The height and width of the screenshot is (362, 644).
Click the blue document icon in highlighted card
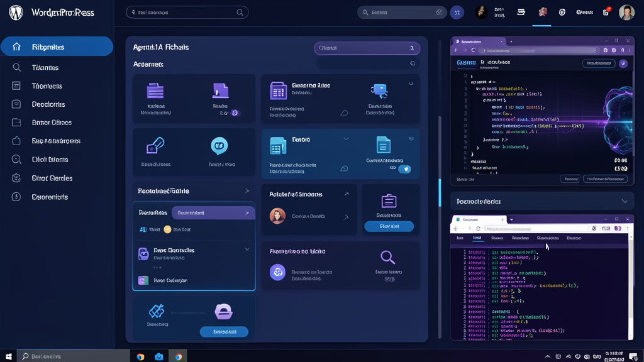pyautogui.click(x=384, y=145)
